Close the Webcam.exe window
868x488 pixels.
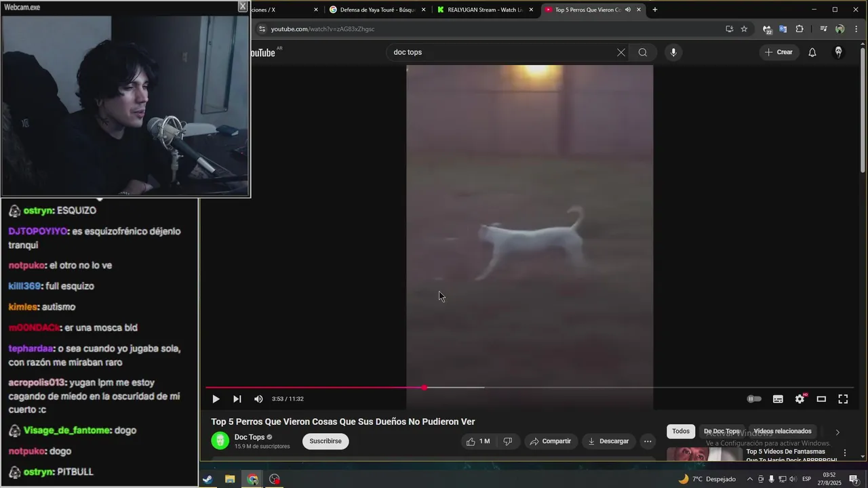pos(242,6)
